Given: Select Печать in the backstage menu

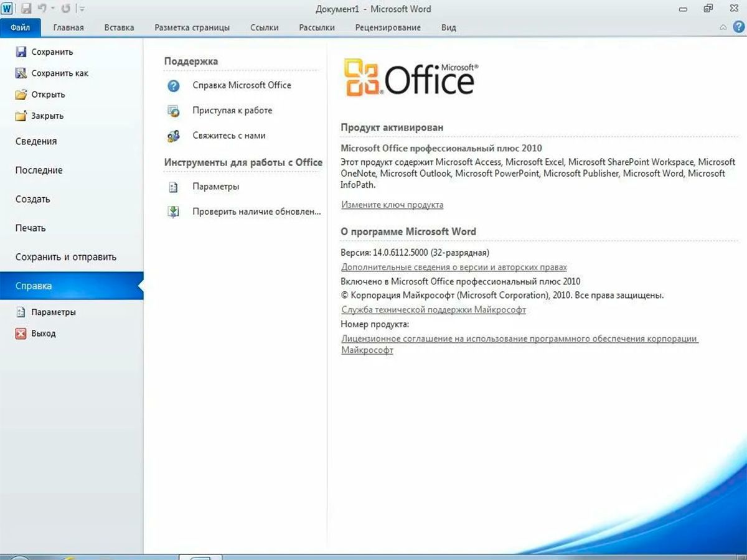Looking at the screenshot, I should (31, 228).
